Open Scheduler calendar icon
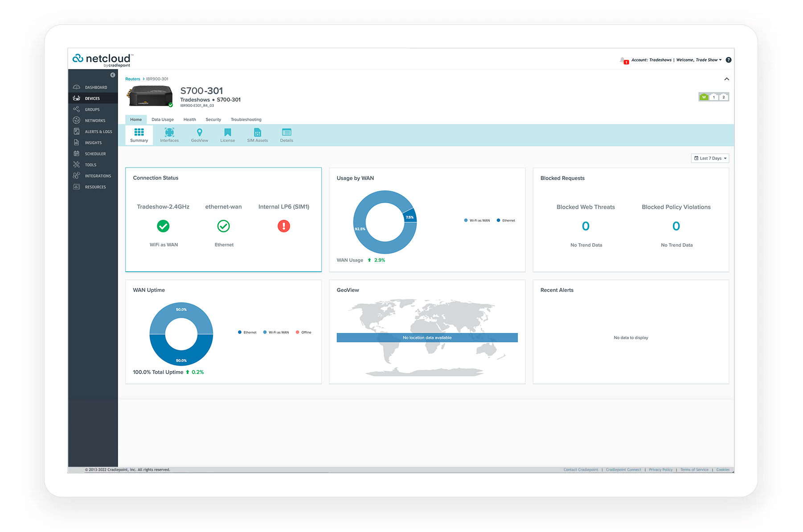Viewport: 803px width, 532px height. pos(77,154)
